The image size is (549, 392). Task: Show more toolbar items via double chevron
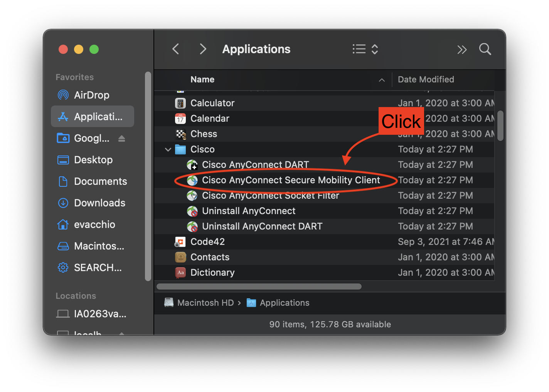462,49
